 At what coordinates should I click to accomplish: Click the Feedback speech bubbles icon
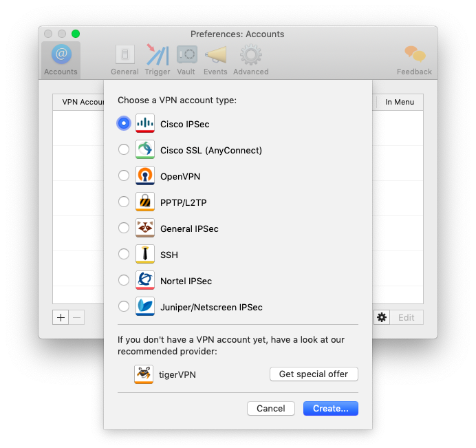pyautogui.click(x=415, y=54)
